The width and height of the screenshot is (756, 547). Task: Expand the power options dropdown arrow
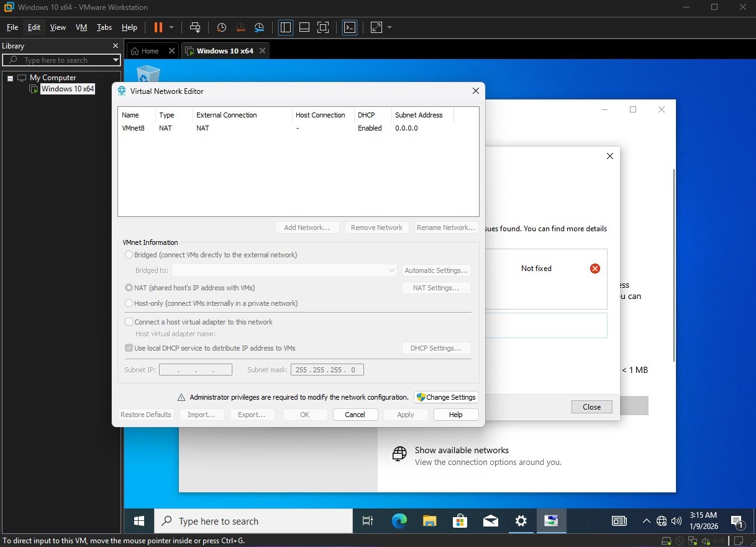click(x=171, y=27)
